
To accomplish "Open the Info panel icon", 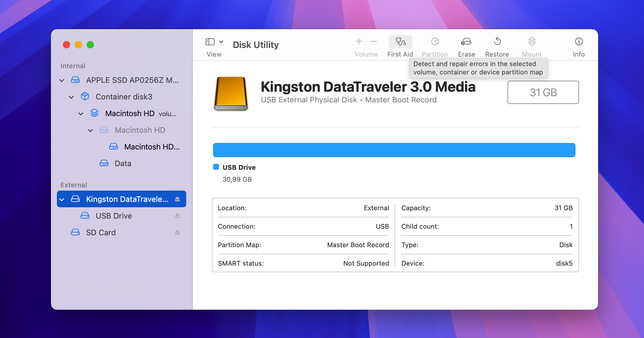I will coord(579,41).
